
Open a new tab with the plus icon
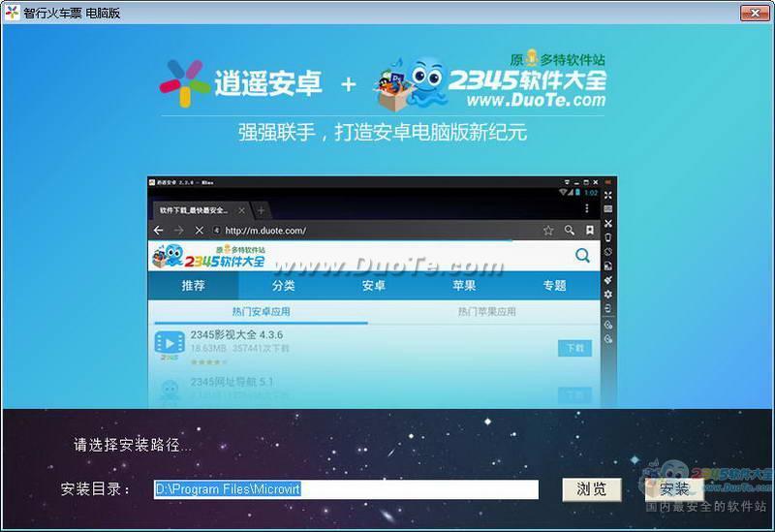[x=261, y=210]
